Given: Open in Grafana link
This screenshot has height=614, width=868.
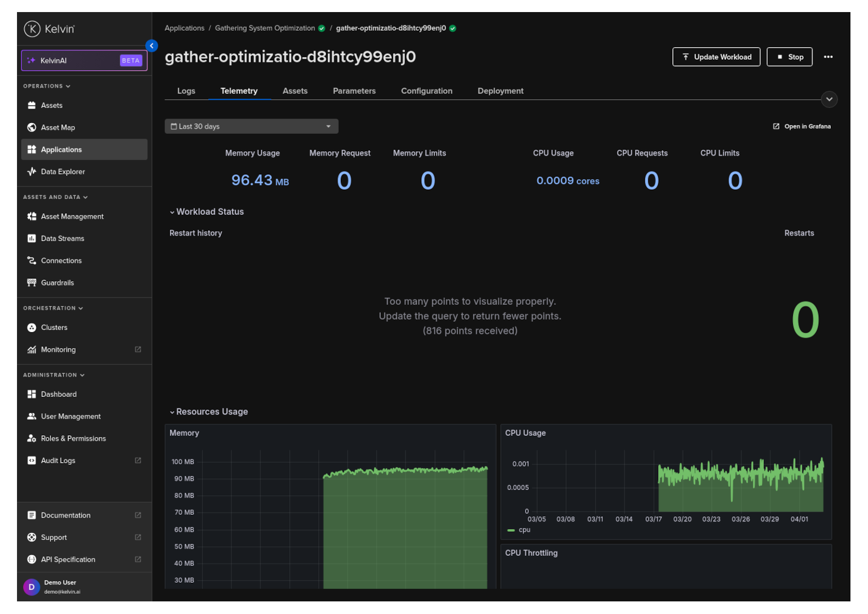Looking at the screenshot, I should pyautogui.click(x=802, y=126).
